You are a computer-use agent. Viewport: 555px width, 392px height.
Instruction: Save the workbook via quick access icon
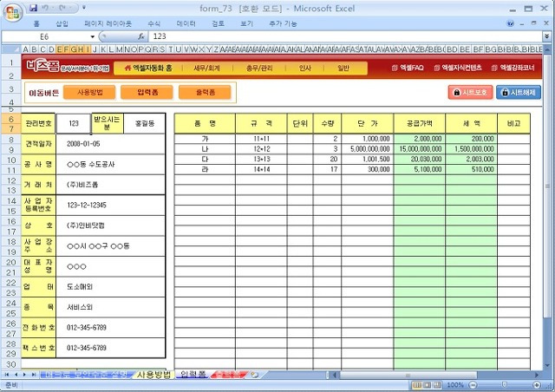pos(33,8)
